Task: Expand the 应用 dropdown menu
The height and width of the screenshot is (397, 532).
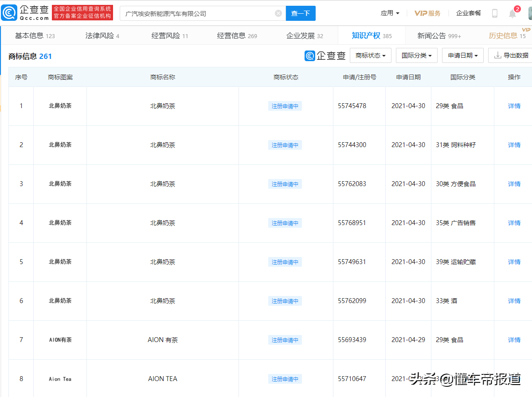Action: point(390,13)
